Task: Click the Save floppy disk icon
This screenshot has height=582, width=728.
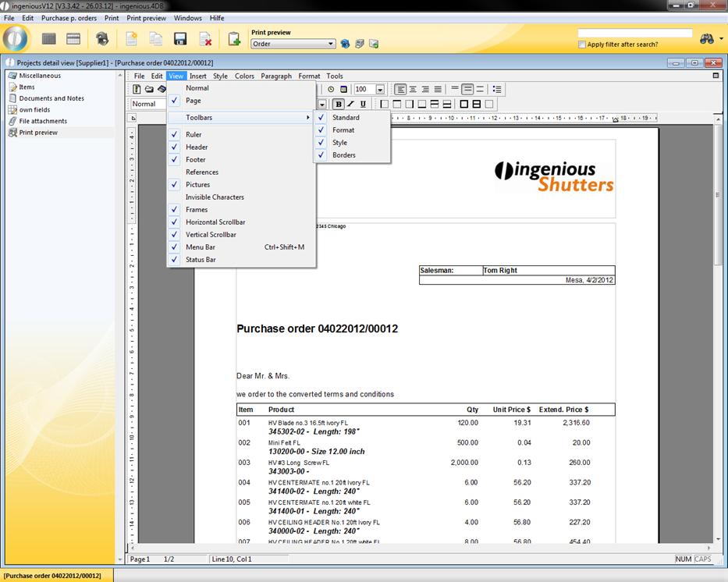Action: point(179,39)
